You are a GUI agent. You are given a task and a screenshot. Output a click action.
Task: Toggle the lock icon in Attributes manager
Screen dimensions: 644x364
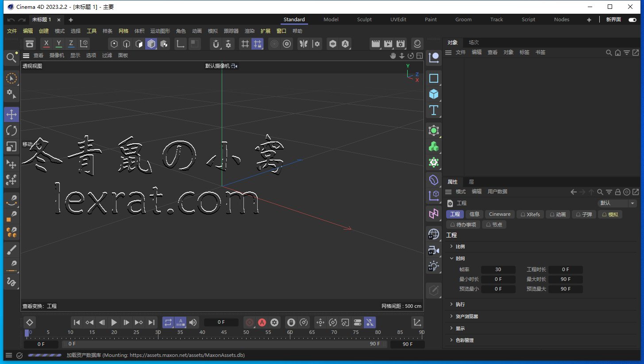click(618, 192)
